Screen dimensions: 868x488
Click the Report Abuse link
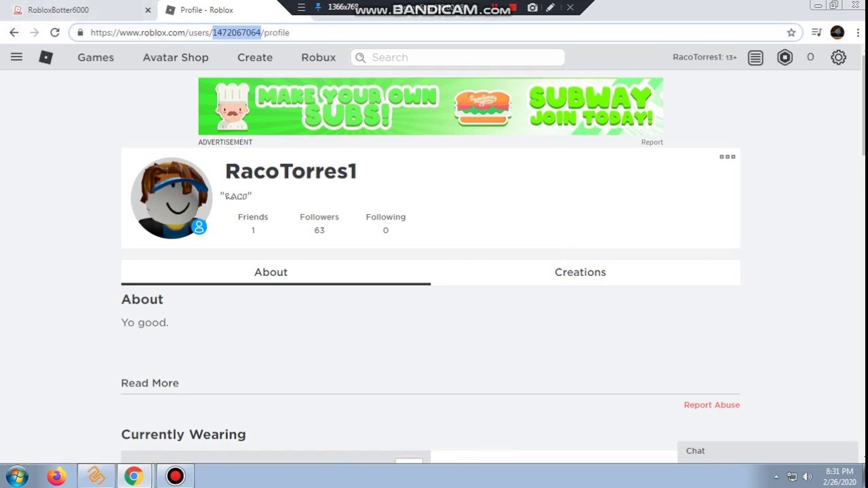point(711,405)
